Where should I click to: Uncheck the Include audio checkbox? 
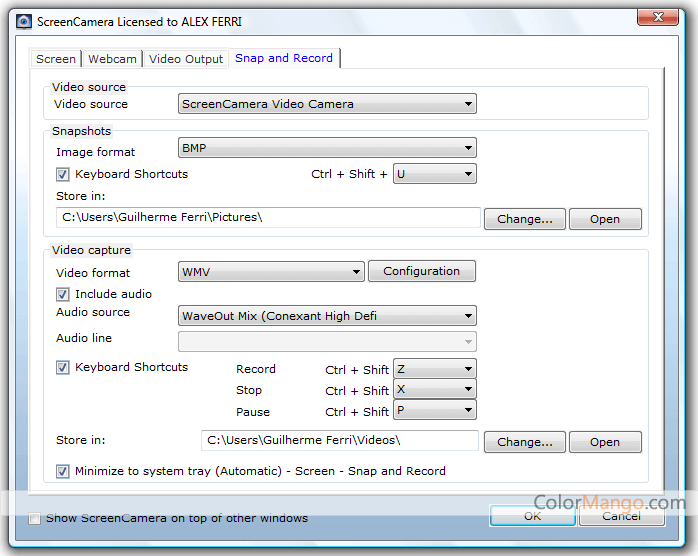click(x=63, y=294)
